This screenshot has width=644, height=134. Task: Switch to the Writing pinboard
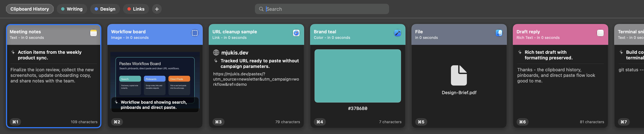pos(72,9)
